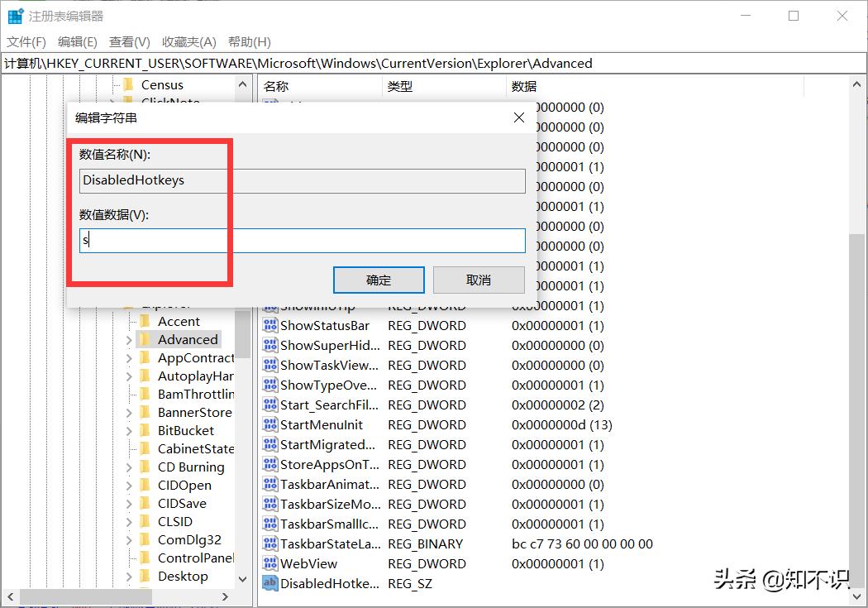Click the TaskbarStateLastRun binary value icon
The height and width of the screenshot is (608, 868).
click(x=269, y=543)
